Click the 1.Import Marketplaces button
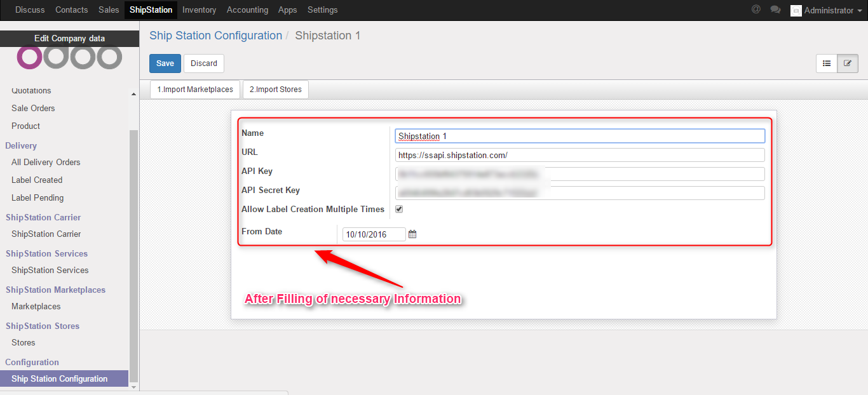Image resolution: width=868 pixels, height=395 pixels. [x=195, y=90]
